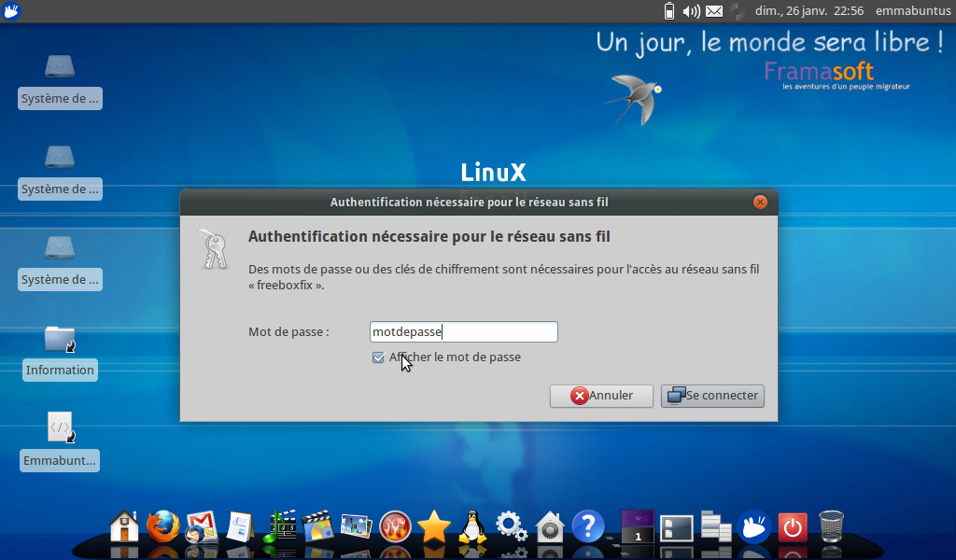
Task: Open the settings gears dock icon
Action: click(x=511, y=527)
